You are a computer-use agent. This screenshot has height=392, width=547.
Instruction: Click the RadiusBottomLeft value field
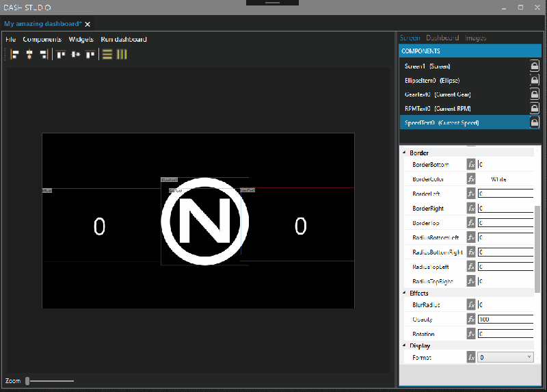[x=505, y=237]
